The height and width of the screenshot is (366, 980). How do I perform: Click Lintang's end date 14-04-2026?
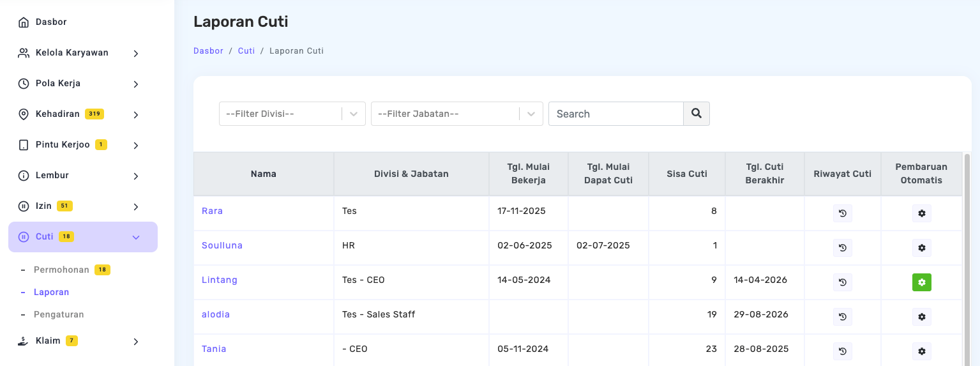pyautogui.click(x=760, y=280)
